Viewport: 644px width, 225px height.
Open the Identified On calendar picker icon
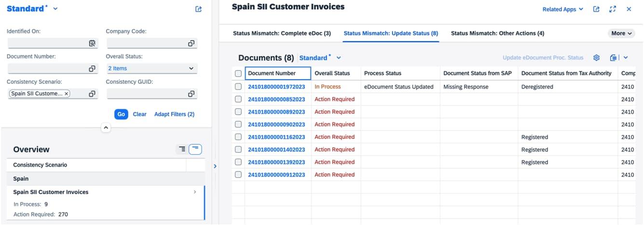(92, 43)
